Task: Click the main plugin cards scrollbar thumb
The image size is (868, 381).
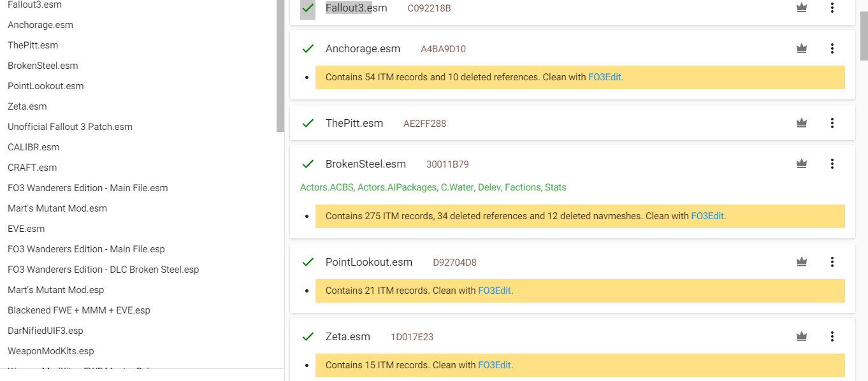Action: (x=864, y=36)
